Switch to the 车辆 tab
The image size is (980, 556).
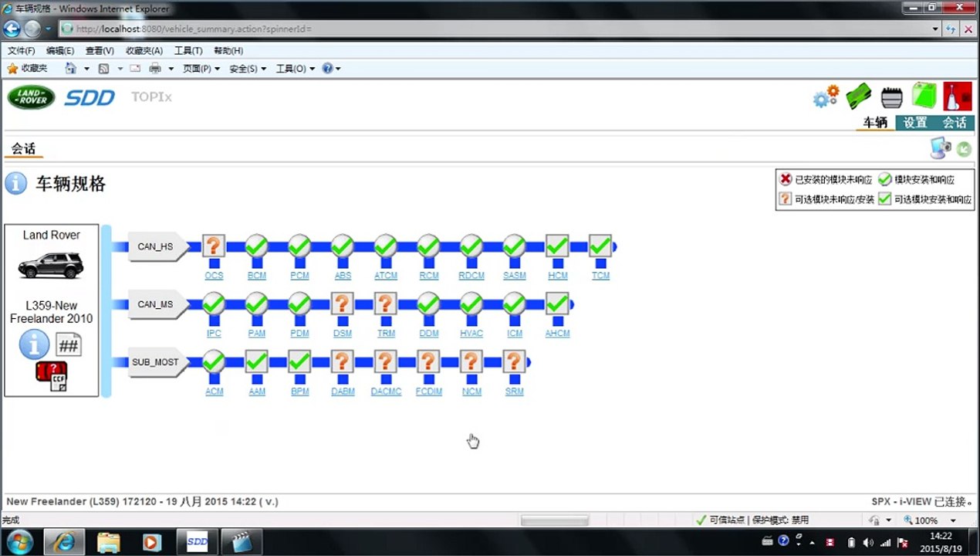pos(875,122)
